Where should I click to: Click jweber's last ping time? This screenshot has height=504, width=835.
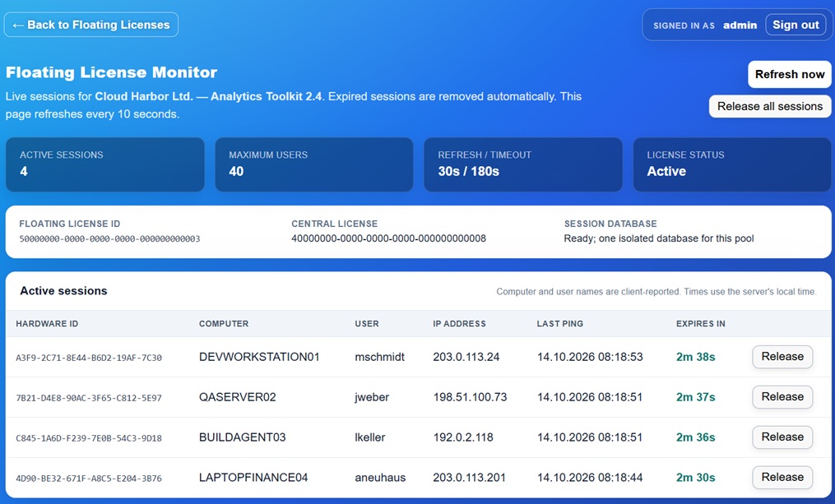590,397
